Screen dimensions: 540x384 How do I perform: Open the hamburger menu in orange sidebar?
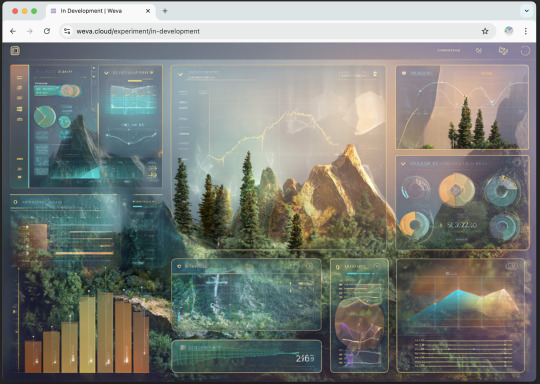pyautogui.click(x=20, y=77)
